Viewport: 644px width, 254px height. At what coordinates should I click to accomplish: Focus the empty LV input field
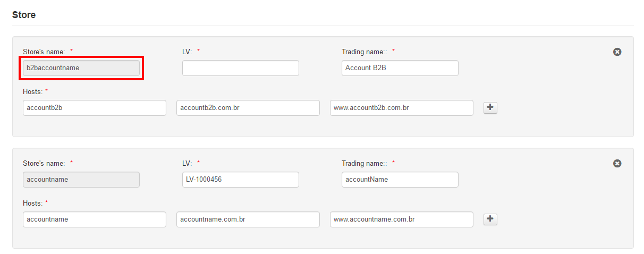click(240, 68)
